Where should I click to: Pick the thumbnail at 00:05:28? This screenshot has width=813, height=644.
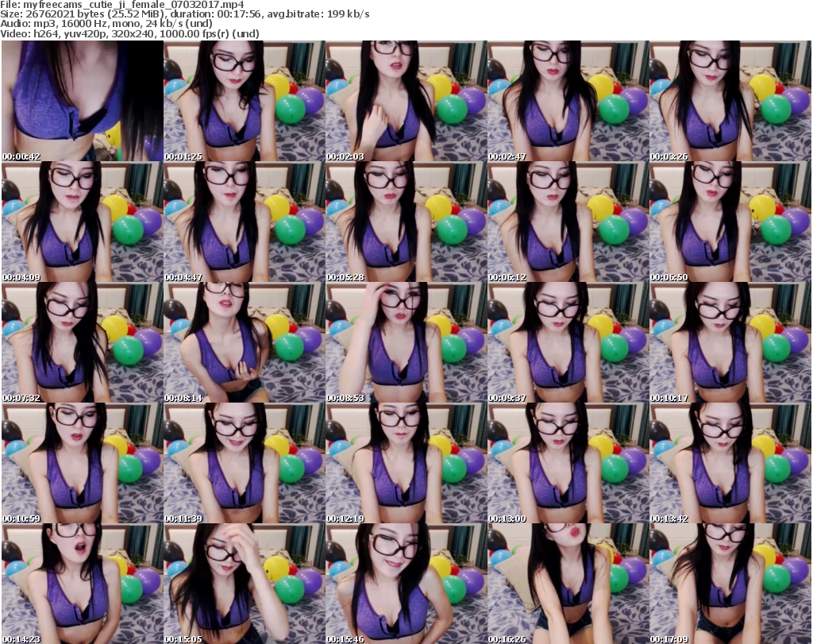click(406, 222)
